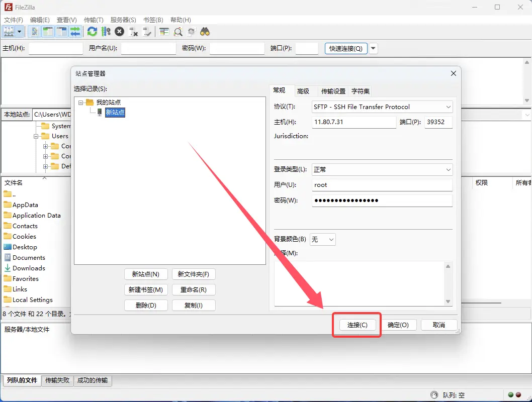This screenshot has width=532, height=402.
Task: Open the Site Manager toolbar icon
Action: coord(9,32)
